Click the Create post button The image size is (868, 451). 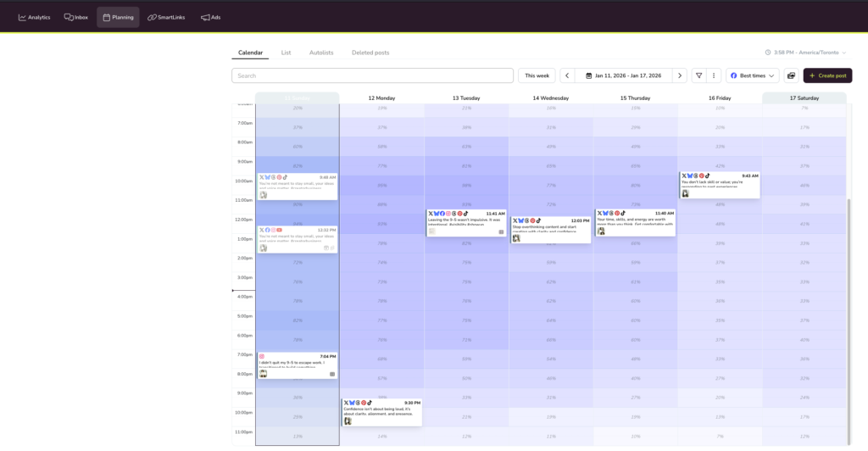click(827, 75)
